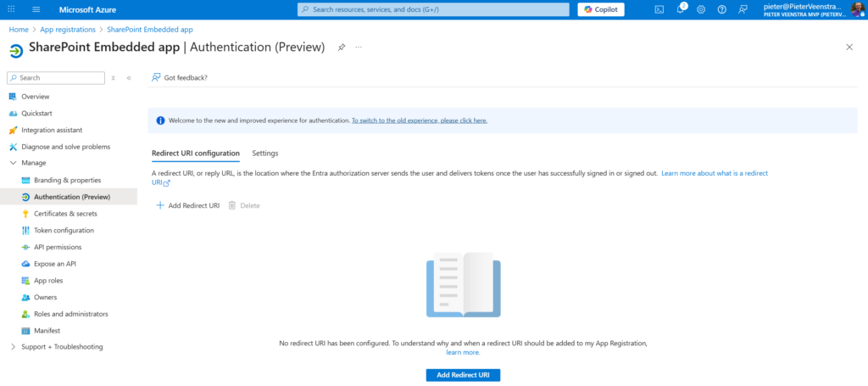This screenshot has width=868, height=386.
Task: Go to the App registrations breadcrumb
Action: 68,30
